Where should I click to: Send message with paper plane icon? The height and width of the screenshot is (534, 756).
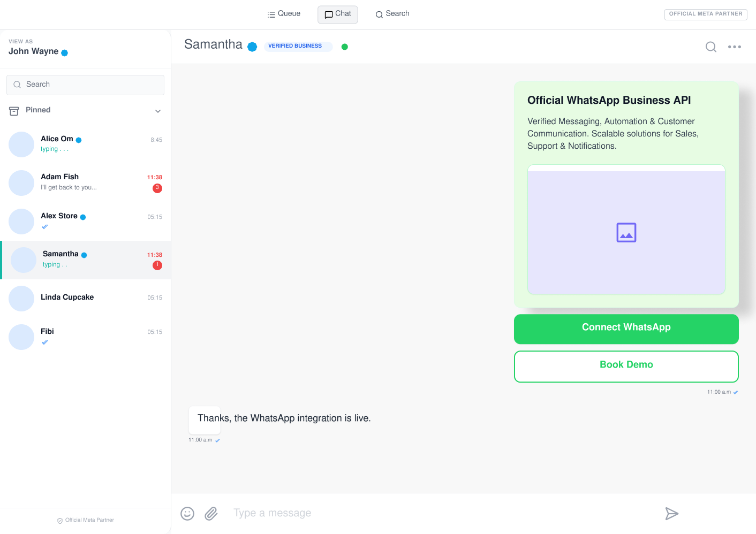(x=671, y=514)
